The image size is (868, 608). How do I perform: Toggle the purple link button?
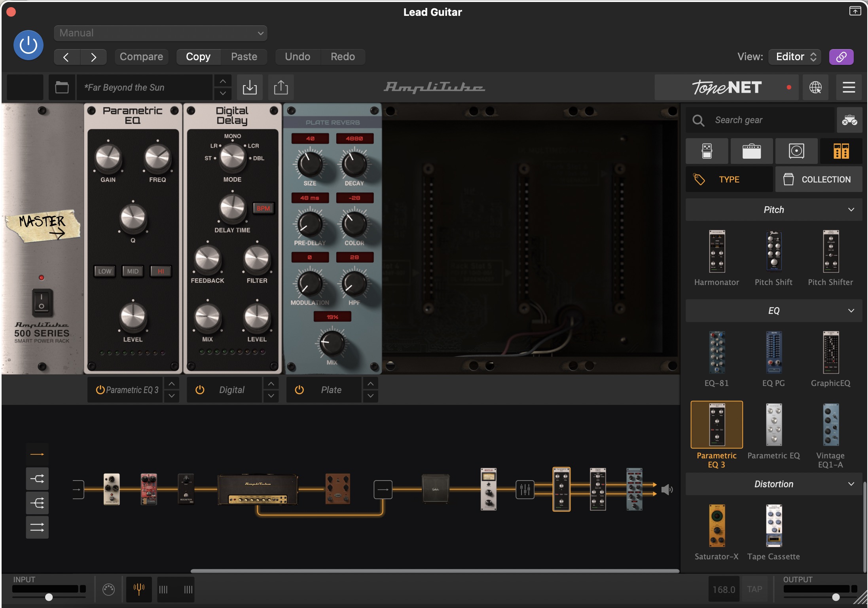tap(841, 57)
